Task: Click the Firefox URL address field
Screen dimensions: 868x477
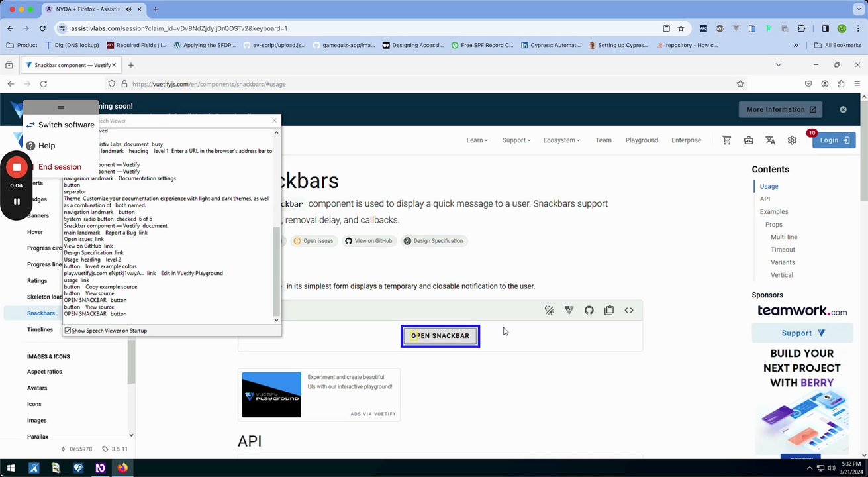Action: (x=424, y=84)
